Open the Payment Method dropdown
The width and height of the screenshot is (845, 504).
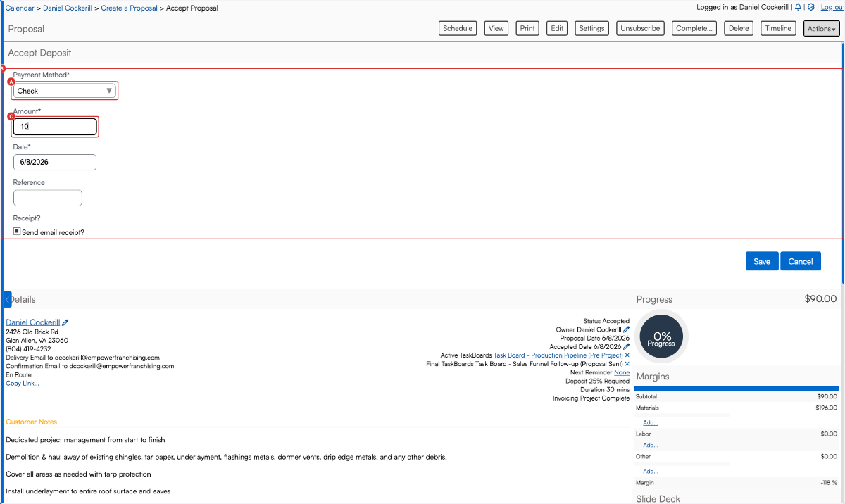pos(65,91)
